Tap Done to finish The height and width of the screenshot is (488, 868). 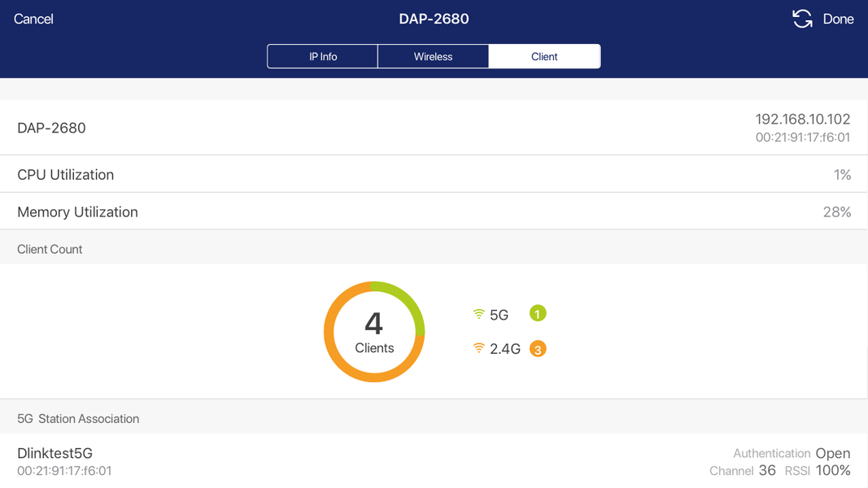pos(838,19)
